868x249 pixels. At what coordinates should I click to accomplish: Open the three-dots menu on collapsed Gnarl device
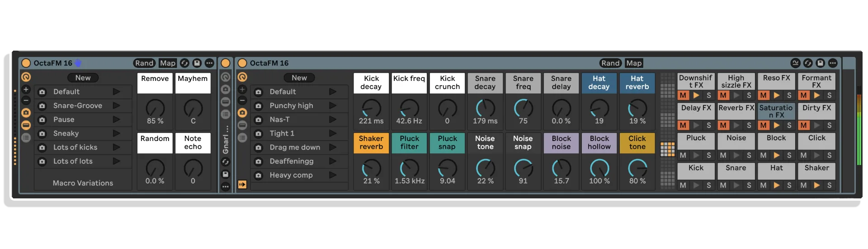click(226, 186)
